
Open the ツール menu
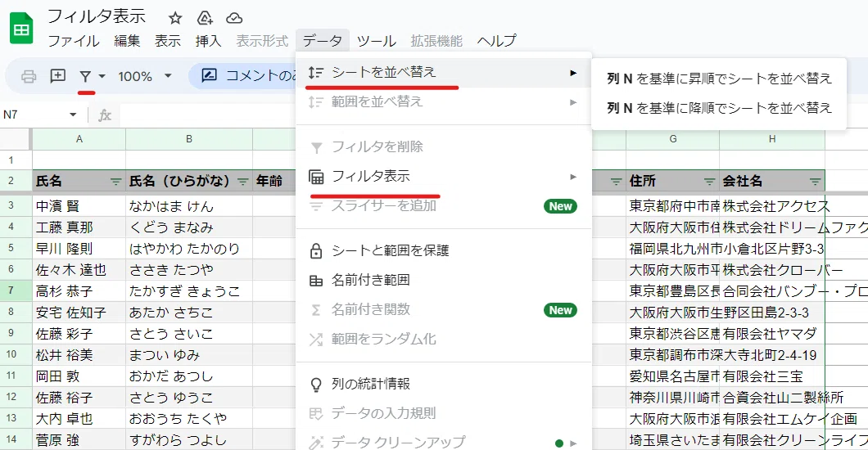(376, 41)
